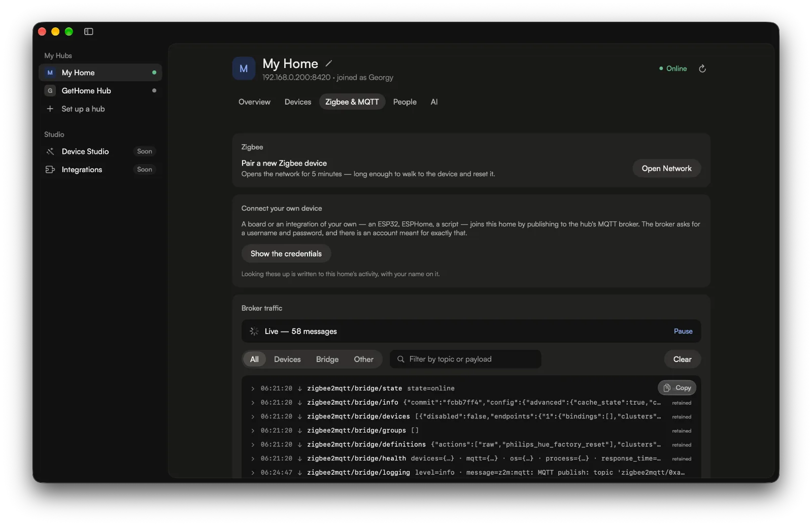Viewport: 812px width, 526px height.
Task: Expand the zigbee2mqtt/bridge/definitions message row
Action: tap(253, 444)
